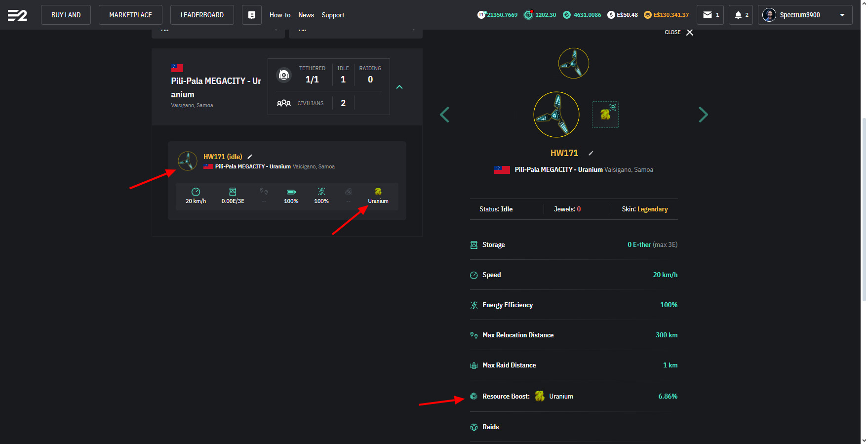Open the News menu item
The width and height of the screenshot is (868, 444).
coord(306,15)
